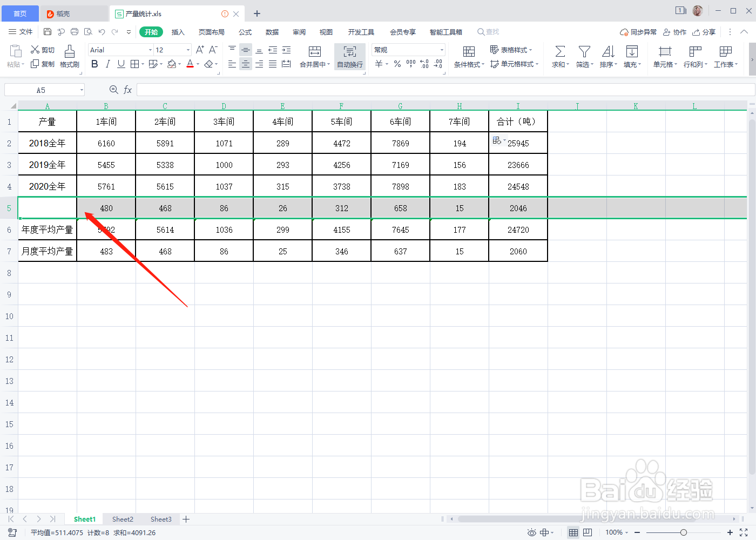Open Print Preview icon
The width and height of the screenshot is (756, 540).
88,32
